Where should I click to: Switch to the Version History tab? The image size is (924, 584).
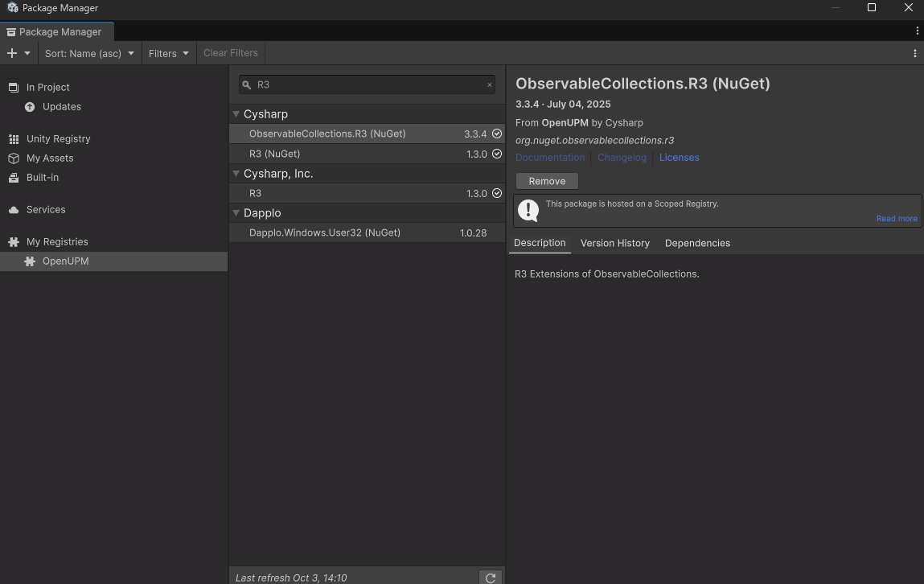click(x=614, y=243)
